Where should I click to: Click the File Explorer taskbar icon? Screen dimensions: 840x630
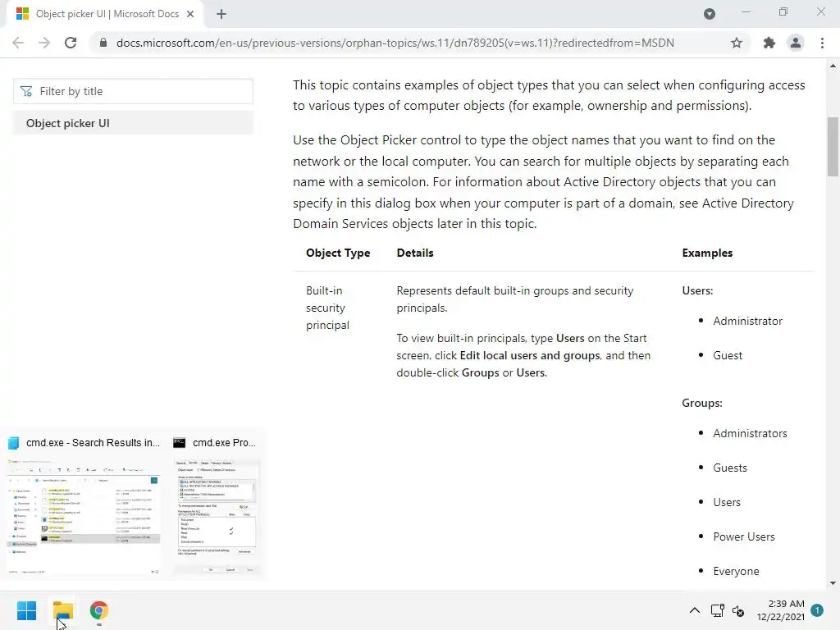[63, 610]
